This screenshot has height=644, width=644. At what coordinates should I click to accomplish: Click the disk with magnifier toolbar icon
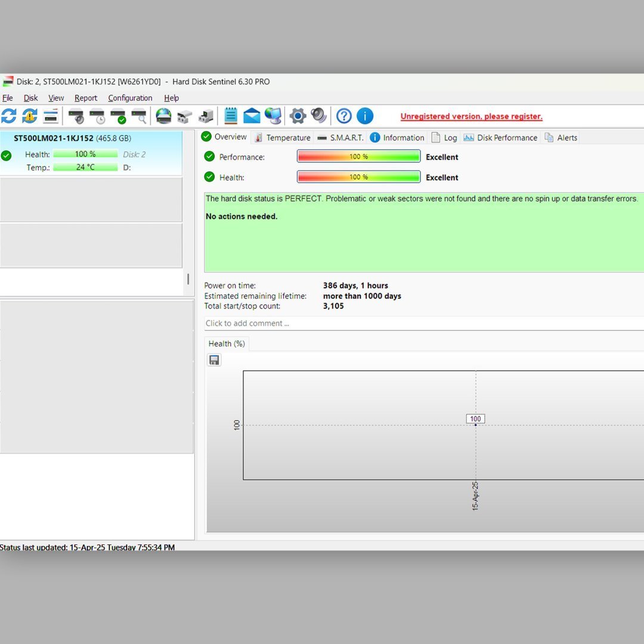click(139, 116)
